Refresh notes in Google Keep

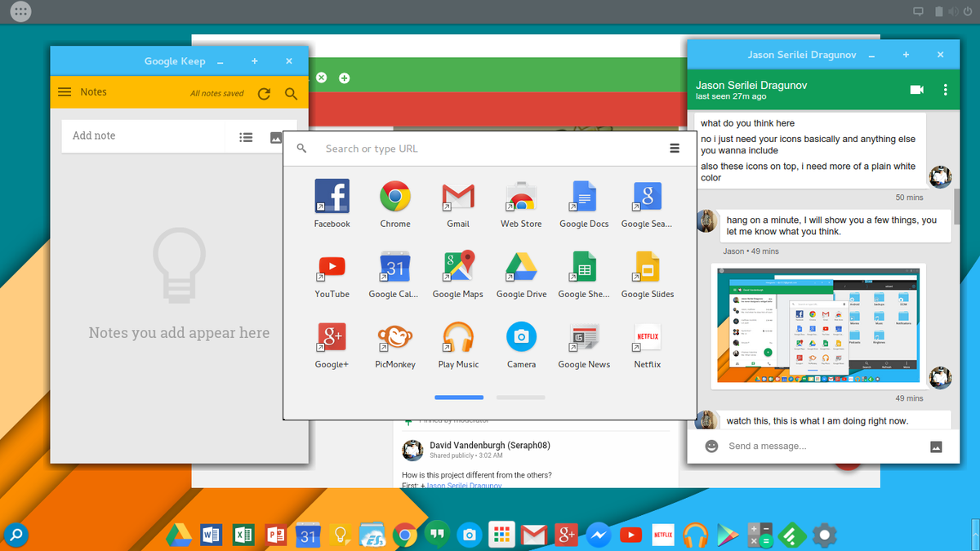264,94
